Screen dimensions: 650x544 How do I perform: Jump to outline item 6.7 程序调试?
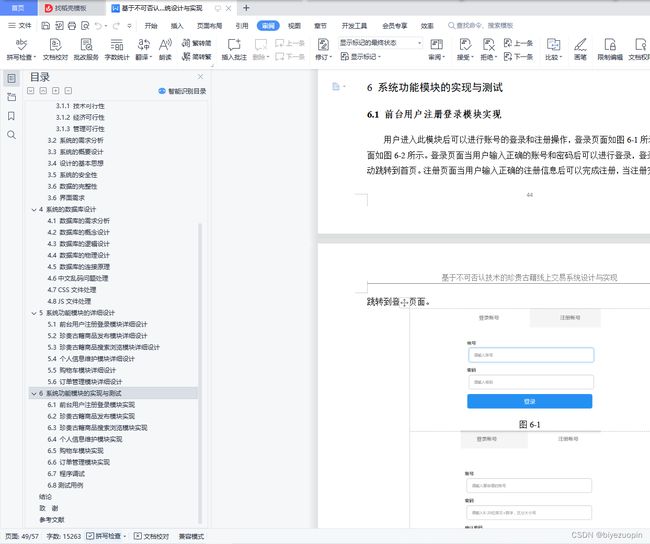[x=66, y=474]
